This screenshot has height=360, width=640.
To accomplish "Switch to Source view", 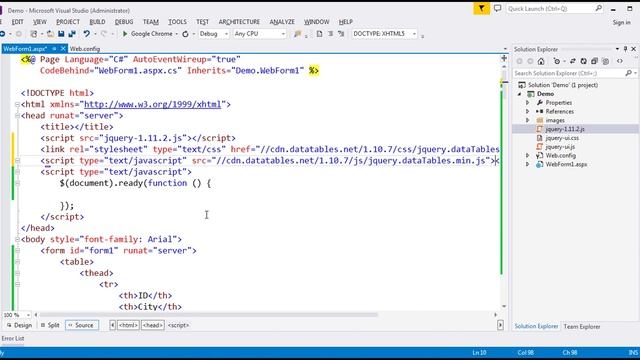I will pyautogui.click(x=82, y=325).
